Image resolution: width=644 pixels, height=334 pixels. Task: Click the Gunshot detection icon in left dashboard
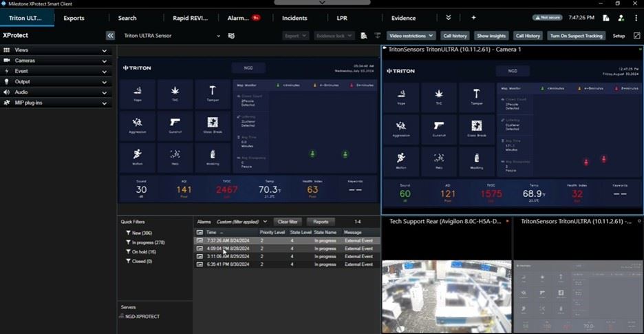point(175,123)
